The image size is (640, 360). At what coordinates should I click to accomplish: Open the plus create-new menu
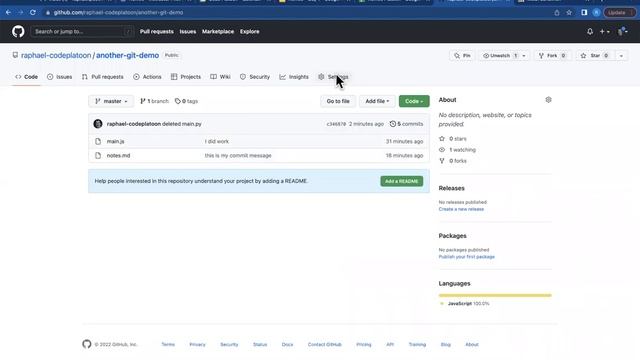[x=604, y=31]
